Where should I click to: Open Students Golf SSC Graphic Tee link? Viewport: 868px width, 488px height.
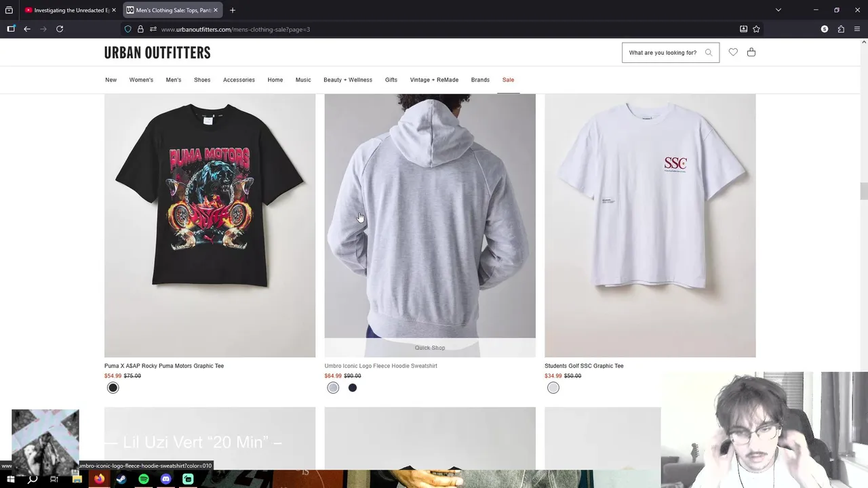point(584,366)
